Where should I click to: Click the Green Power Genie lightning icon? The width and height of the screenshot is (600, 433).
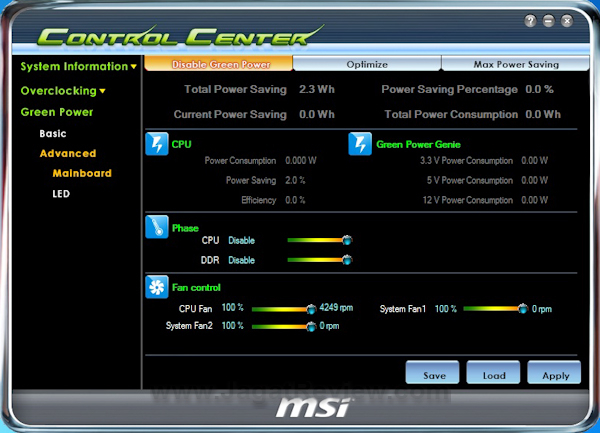coord(360,144)
